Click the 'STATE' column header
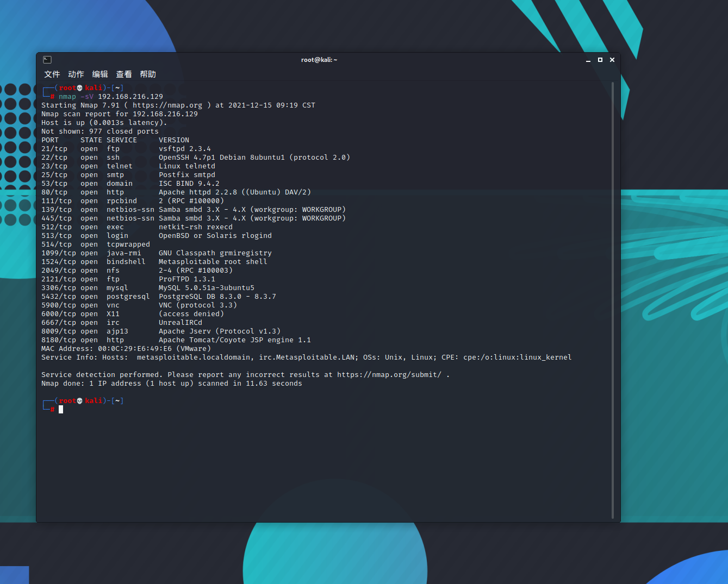 point(91,140)
